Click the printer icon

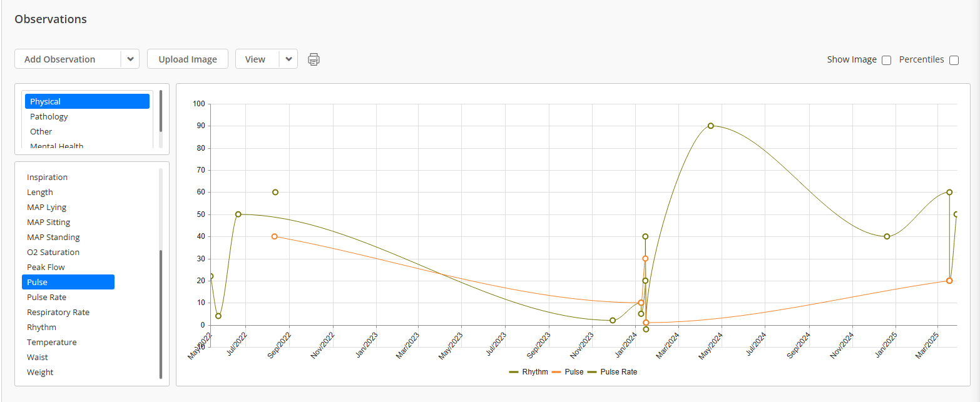(x=314, y=59)
